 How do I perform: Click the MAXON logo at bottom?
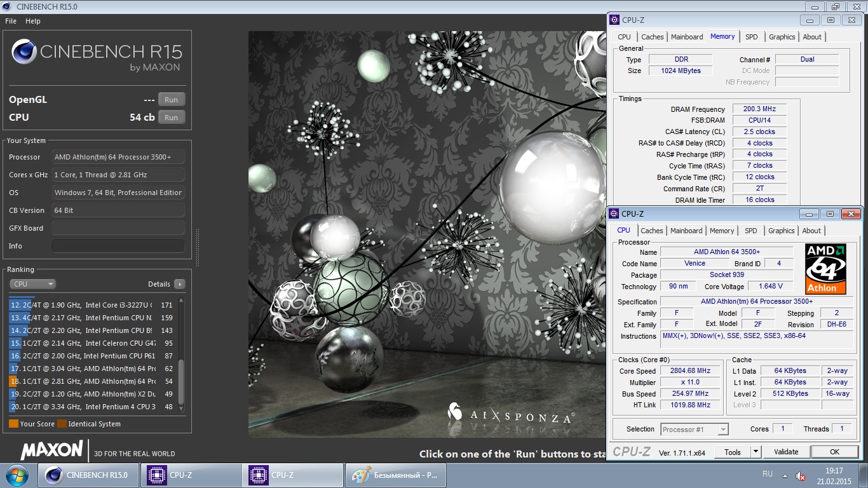[51, 451]
